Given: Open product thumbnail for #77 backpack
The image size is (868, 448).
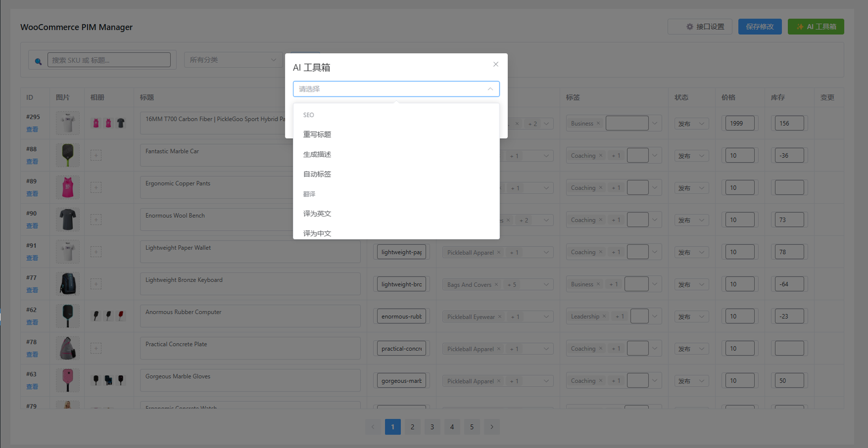Looking at the screenshot, I should tap(68, 284).
